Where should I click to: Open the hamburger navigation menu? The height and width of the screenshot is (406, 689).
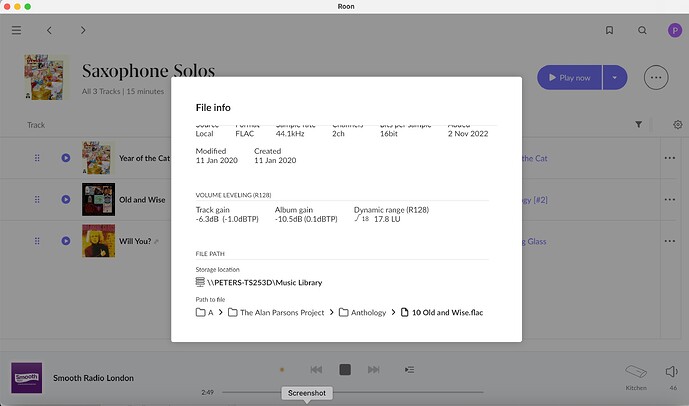click(x=16, y=30)
